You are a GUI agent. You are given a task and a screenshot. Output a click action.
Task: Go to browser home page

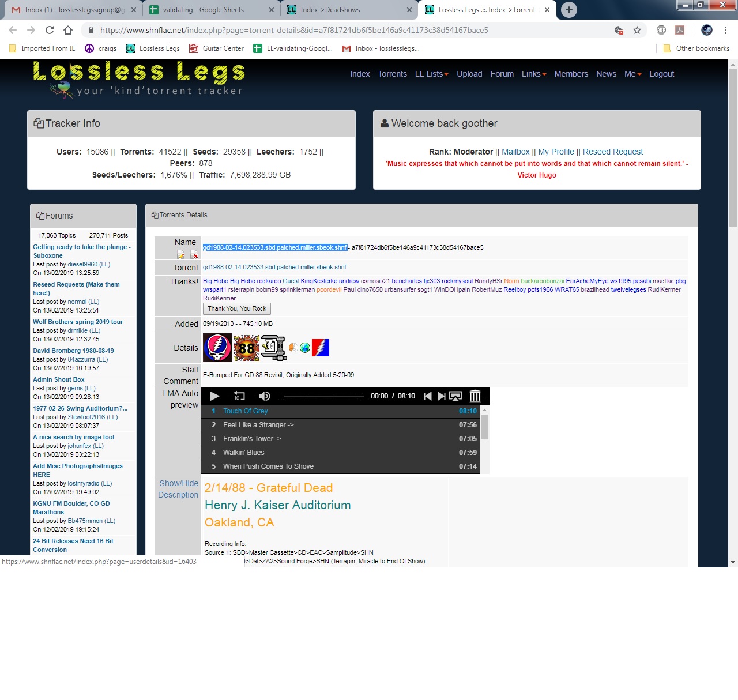click(x=68, y=30)
